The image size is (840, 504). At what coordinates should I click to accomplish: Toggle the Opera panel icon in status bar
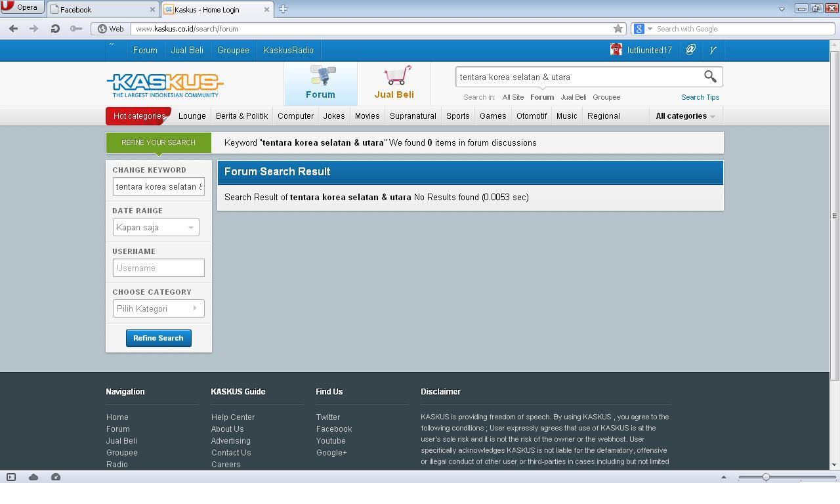11,477
